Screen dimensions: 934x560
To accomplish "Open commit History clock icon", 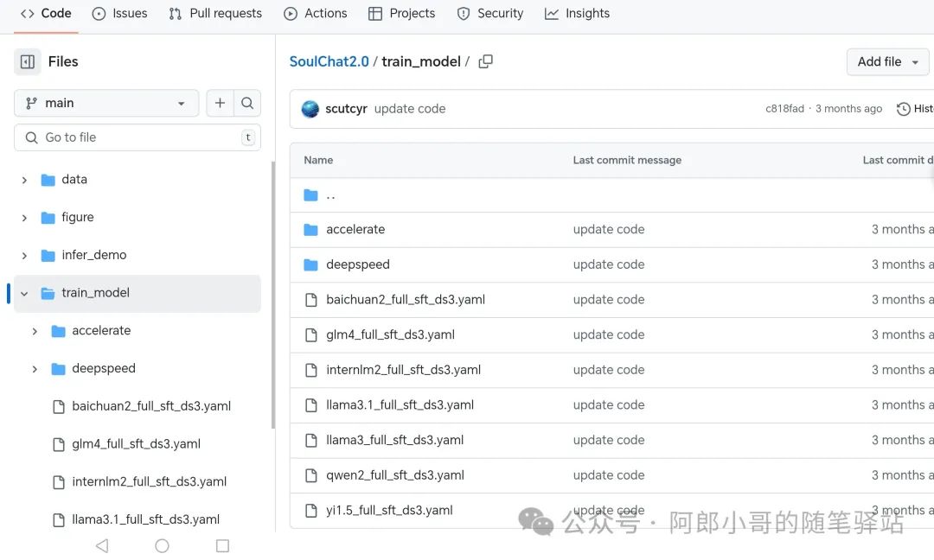I will [x=903, y=109].
